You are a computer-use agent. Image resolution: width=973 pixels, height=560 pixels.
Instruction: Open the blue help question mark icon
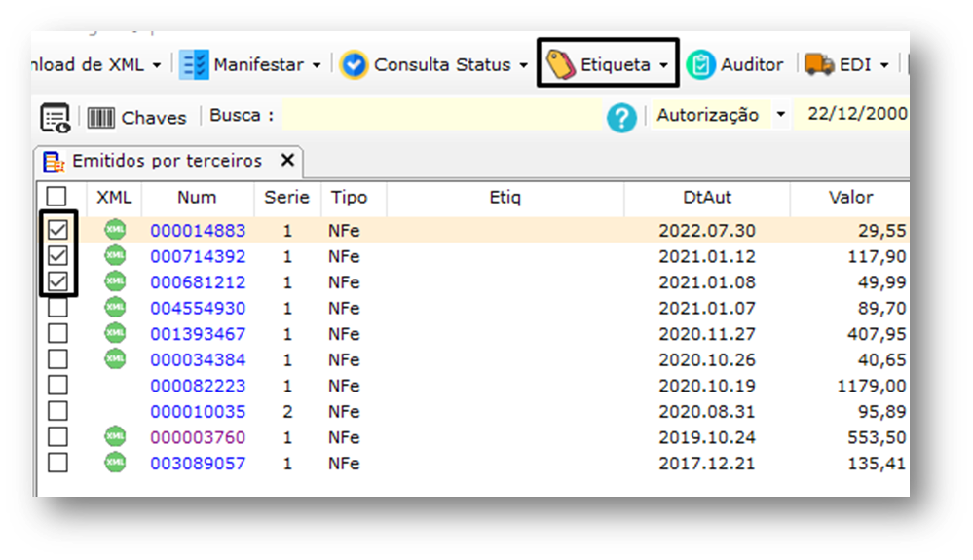pos(621,117)
